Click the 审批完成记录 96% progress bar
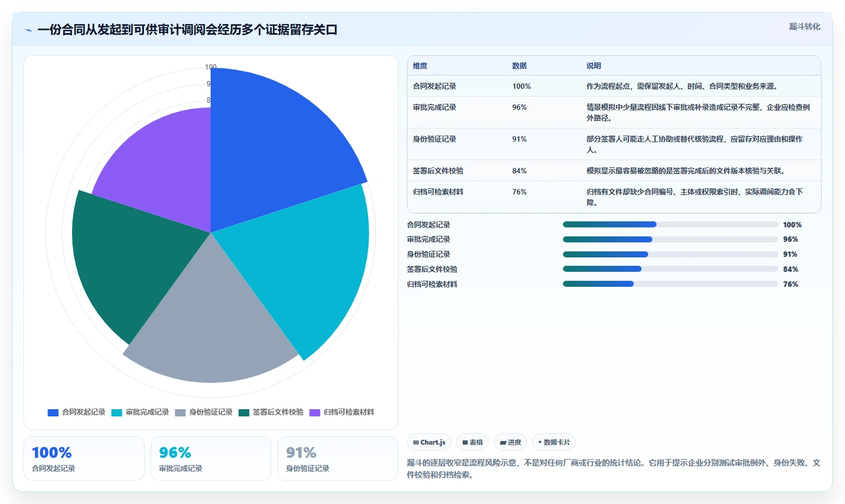The image size is (845, 504). coord(670,239)
